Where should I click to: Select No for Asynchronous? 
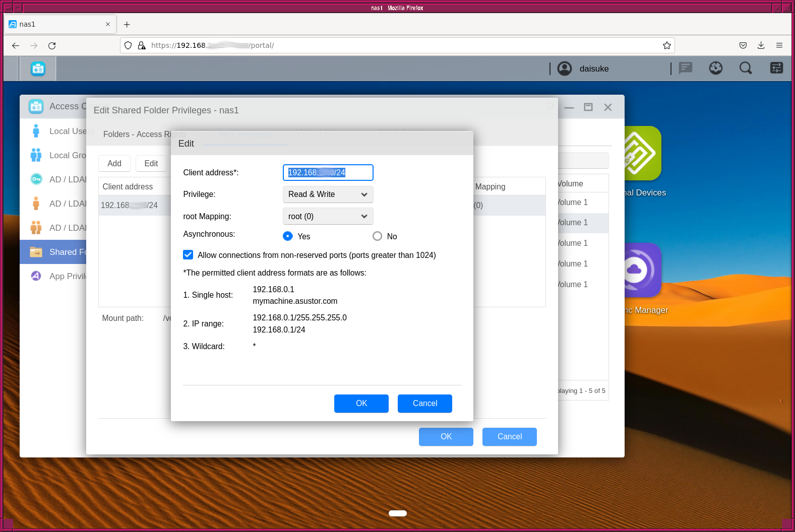[377, 236]
